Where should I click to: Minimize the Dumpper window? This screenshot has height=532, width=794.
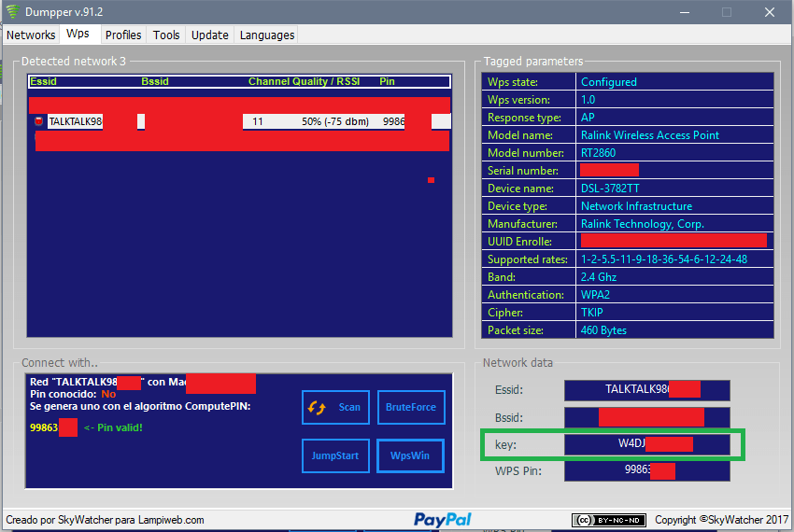(x=685, y=12)
